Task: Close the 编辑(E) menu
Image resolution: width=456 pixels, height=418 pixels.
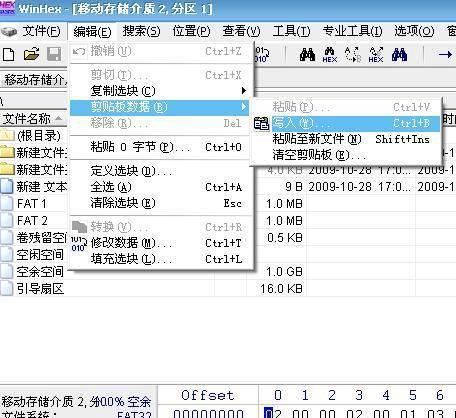Action: click(92, 32)
